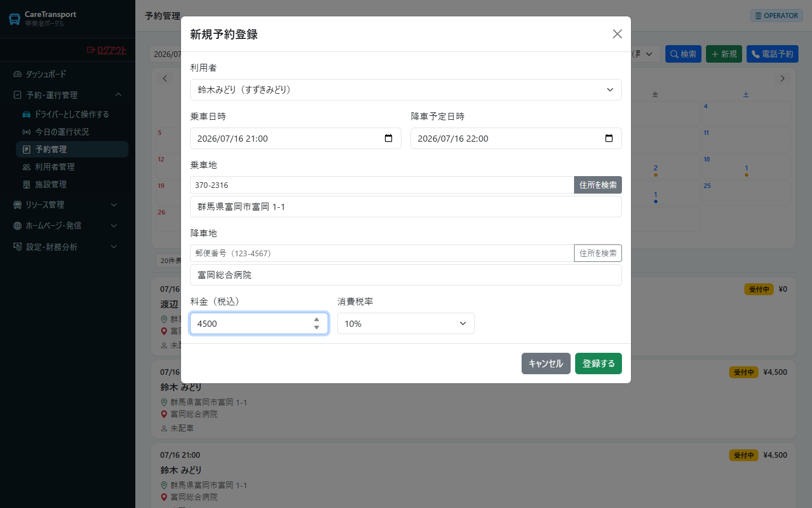The height and width of the screenshot is (508, 812).
Task: Click the 降車予定日時 date-time field
Action: (516, 138)
